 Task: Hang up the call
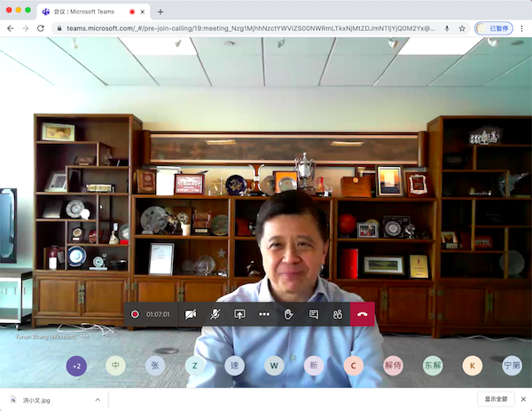coord(363,314)
